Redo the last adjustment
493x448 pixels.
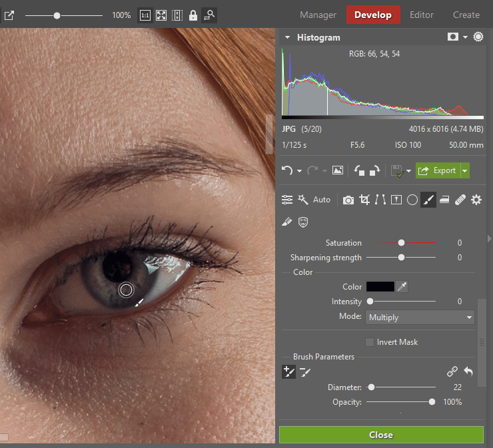[312, 170]
